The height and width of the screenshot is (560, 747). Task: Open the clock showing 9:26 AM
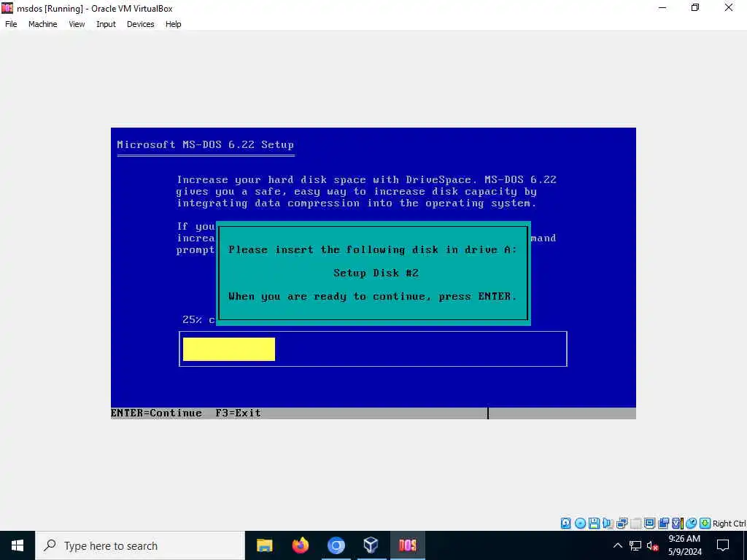click(684, 545)
